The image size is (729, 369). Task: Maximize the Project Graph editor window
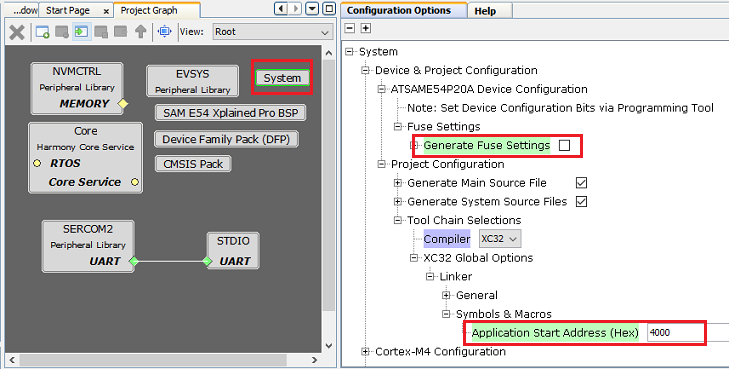(x=329, y=9)
